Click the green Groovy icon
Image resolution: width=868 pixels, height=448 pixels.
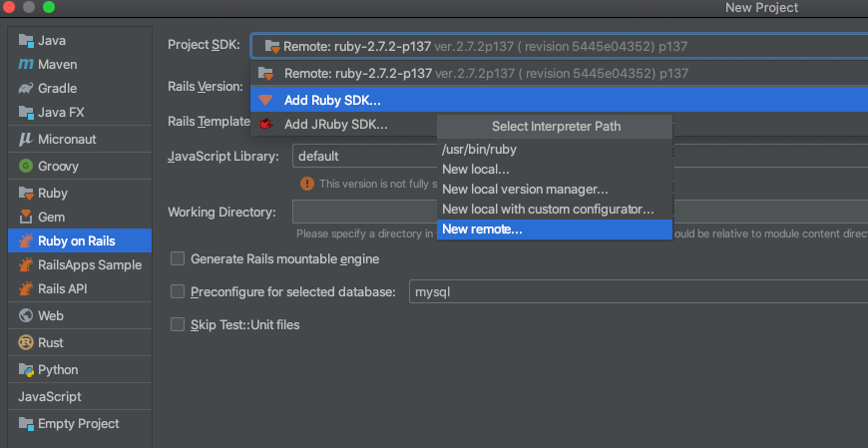(26, 166)
